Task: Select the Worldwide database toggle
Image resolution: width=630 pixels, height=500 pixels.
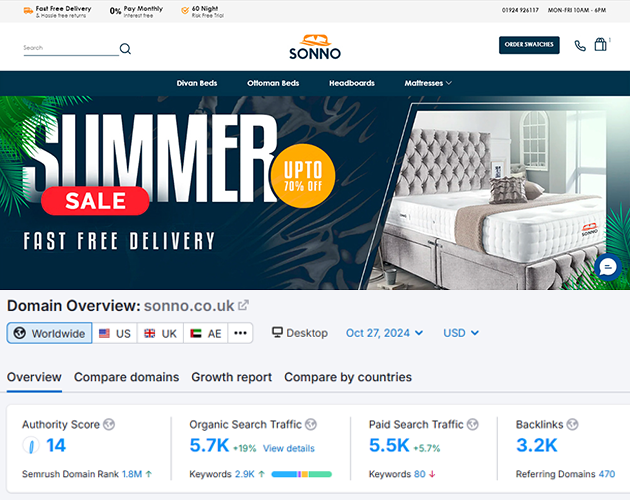Action: 49,333
